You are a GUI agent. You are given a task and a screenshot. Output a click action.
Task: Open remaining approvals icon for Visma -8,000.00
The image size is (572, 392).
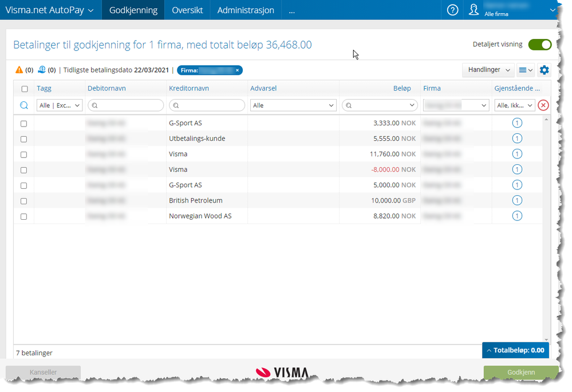(517, 169)
